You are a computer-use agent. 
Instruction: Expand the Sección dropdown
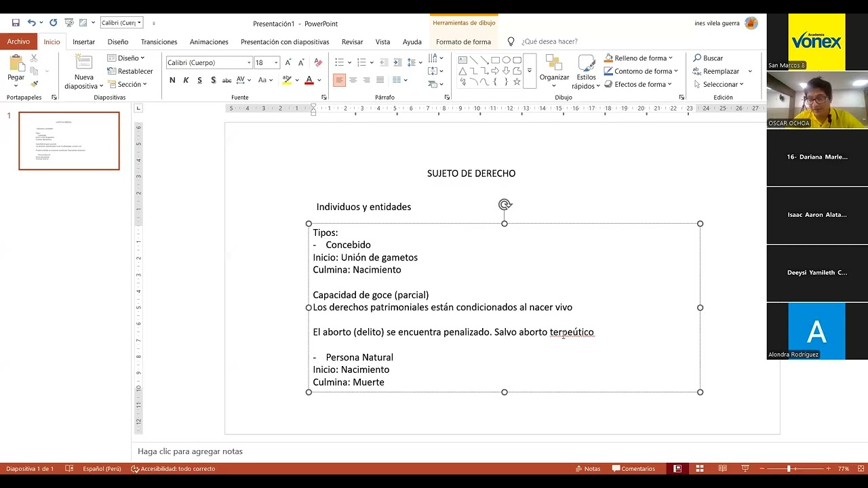coord(127,84)
